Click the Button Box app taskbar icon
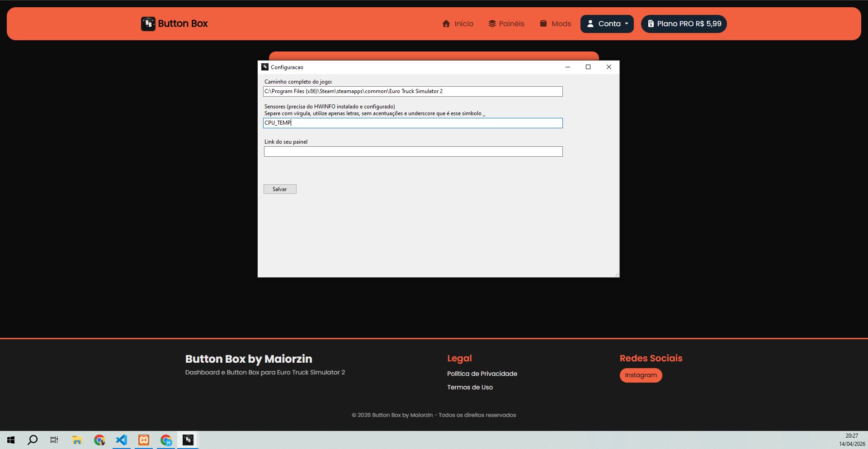 pyautogui.click(x=188, y=440)
